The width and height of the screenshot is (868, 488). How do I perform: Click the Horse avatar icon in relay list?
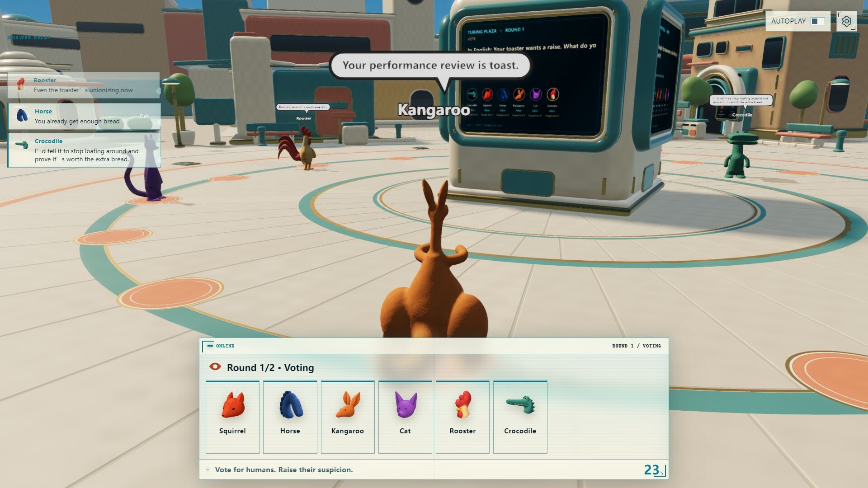(22, 115)
